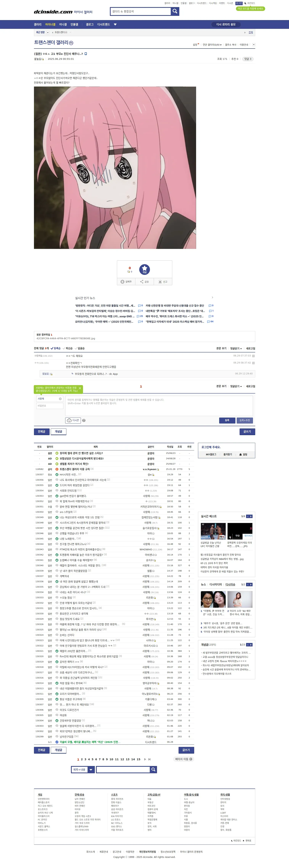This screenshot has height=868, width=289.
Task: Click upper 개념글 button
Action: click(x=59, y=431)
